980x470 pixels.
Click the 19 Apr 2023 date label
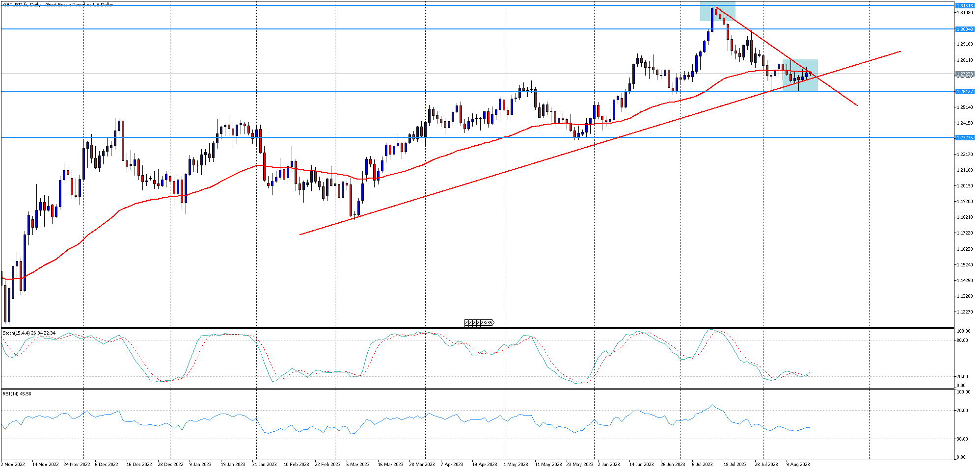tap(485, 465)
